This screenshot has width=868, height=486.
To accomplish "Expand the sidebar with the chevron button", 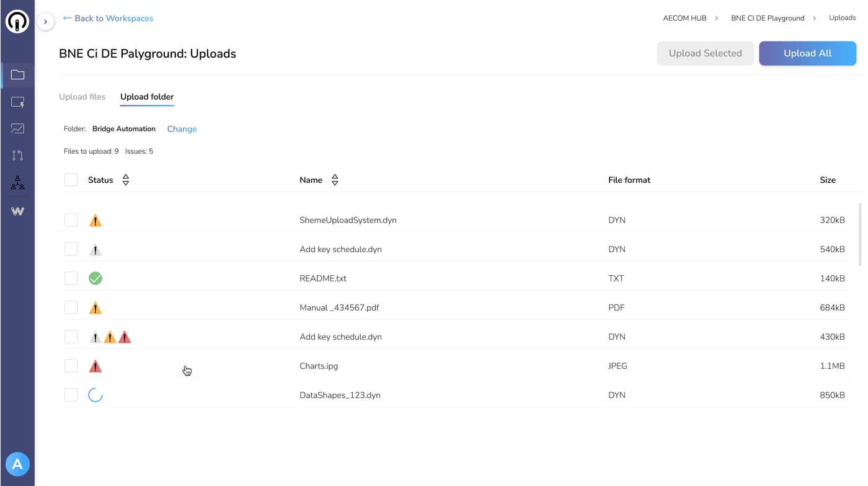I will tap(45, 22).
